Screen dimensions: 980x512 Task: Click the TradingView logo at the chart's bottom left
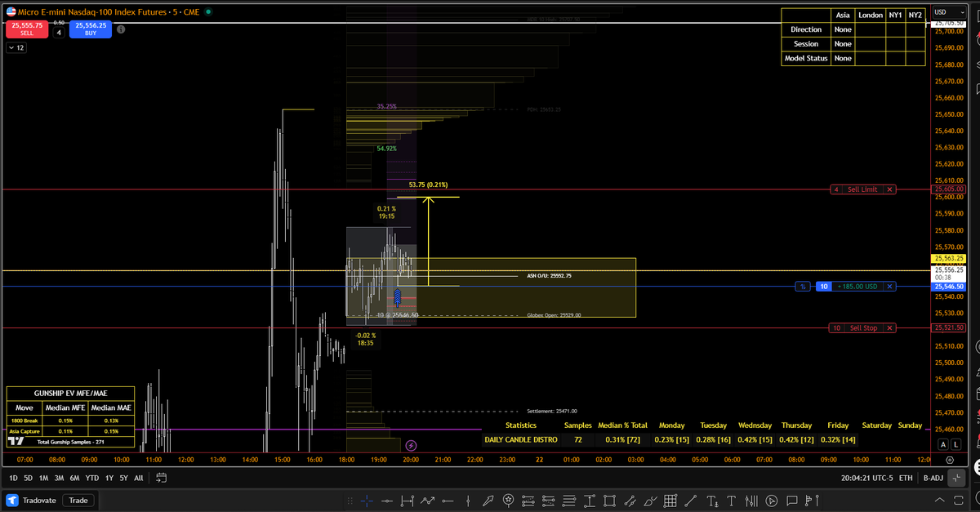click(16, 441)
